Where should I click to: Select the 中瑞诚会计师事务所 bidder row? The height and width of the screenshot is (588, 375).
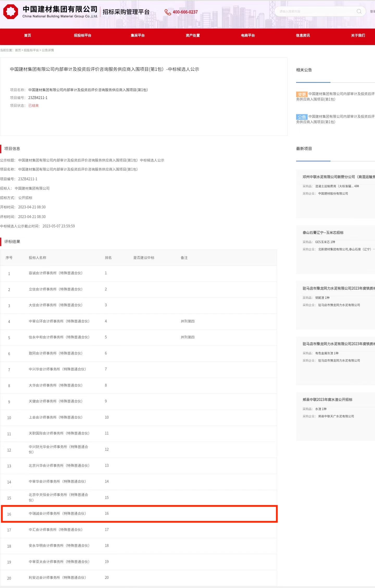point(139,514)
